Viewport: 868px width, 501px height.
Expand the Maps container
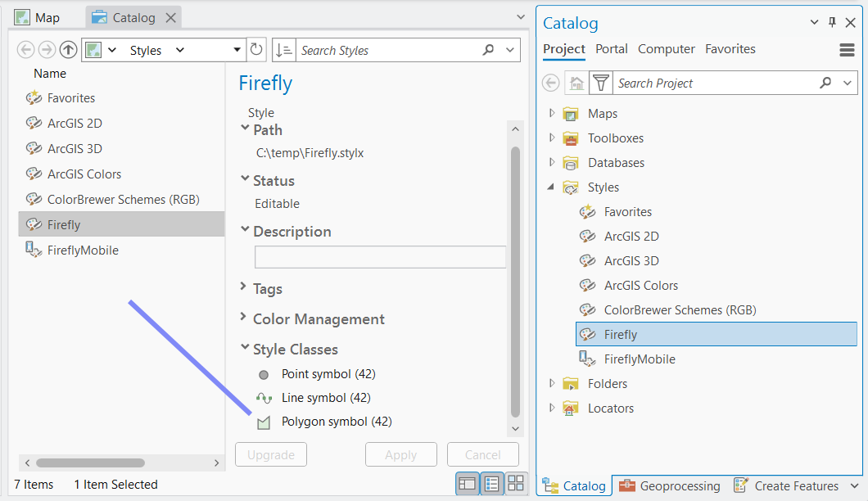pyautogui.click(x=551, y=113)
